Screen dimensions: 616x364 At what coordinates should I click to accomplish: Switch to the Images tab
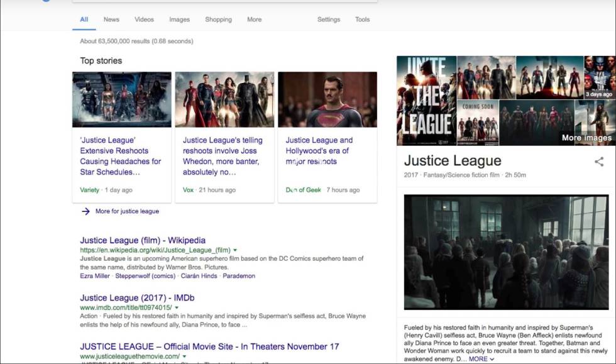[180, 19]
